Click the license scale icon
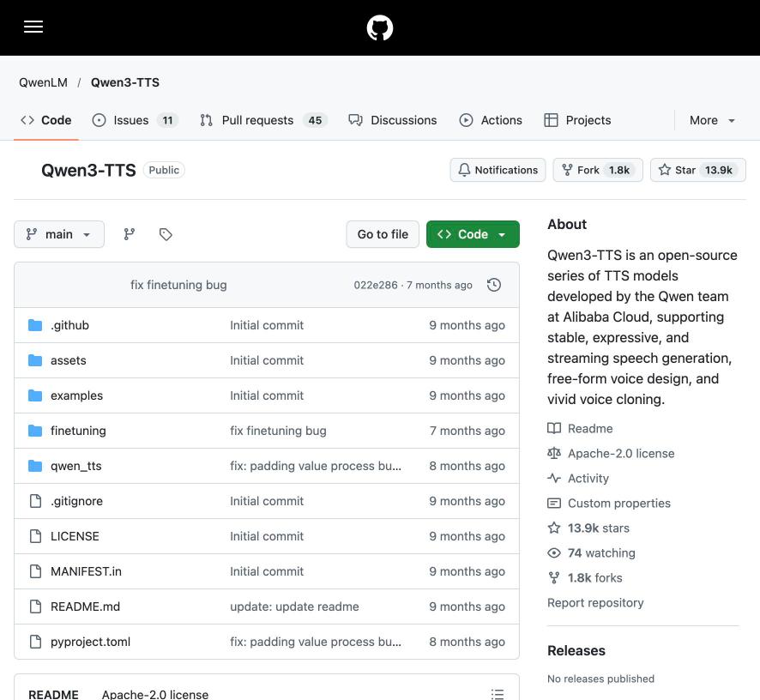760x700 pixels. pos(554,453)
